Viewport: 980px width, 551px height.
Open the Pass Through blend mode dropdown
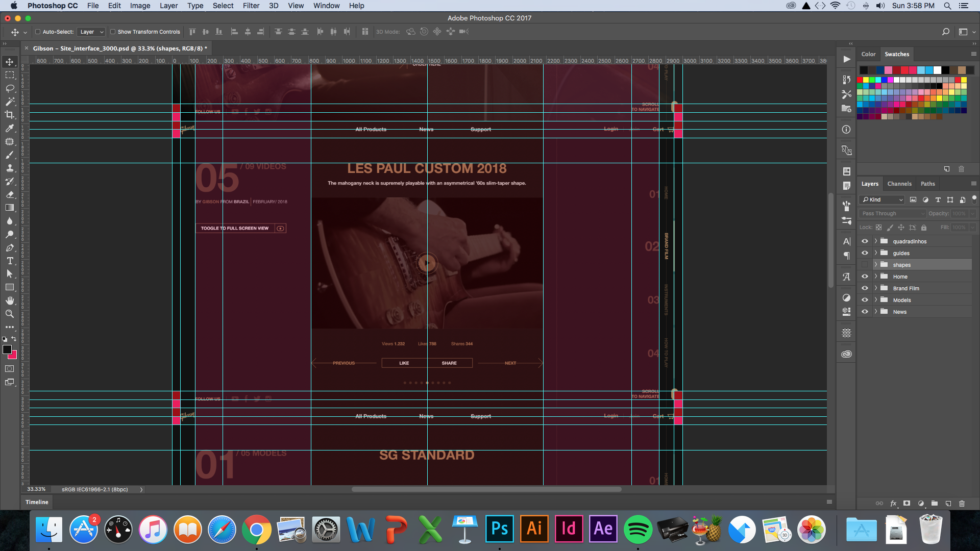(x=893, y=214)
